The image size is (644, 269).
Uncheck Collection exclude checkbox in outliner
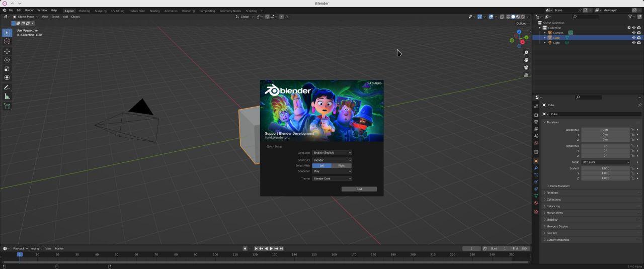coord(629,28)
